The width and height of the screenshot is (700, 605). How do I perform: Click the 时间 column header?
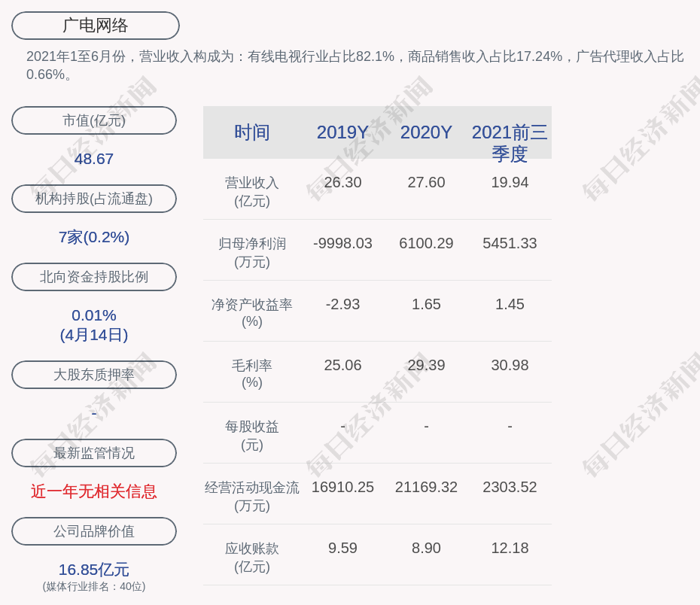coord(252,132)
